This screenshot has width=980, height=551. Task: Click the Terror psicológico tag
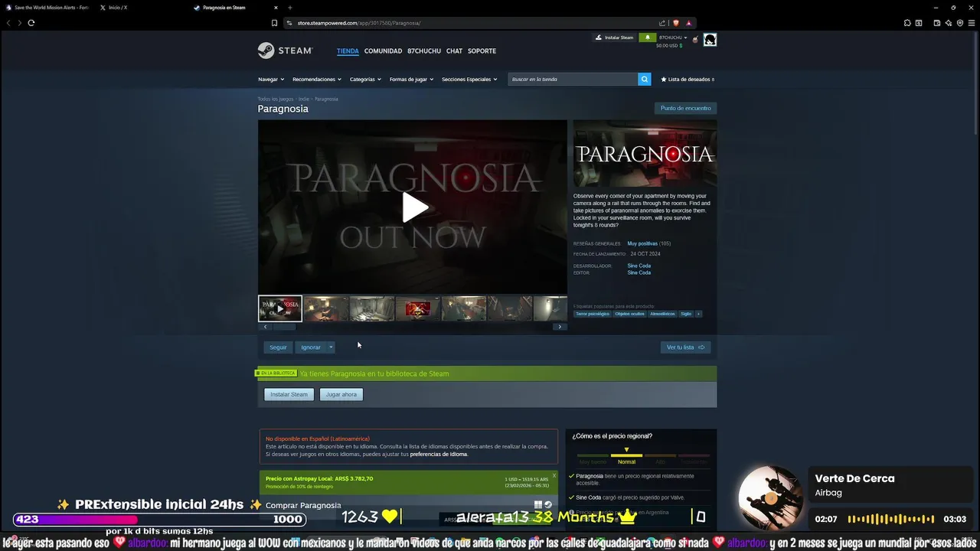[x=593, y=314]
